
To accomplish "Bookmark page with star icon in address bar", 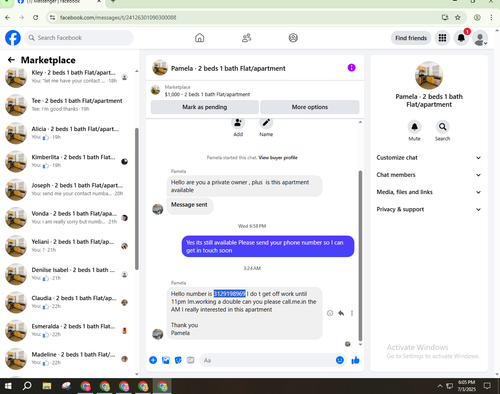I will pyautogui.click(x=458, y=17).
